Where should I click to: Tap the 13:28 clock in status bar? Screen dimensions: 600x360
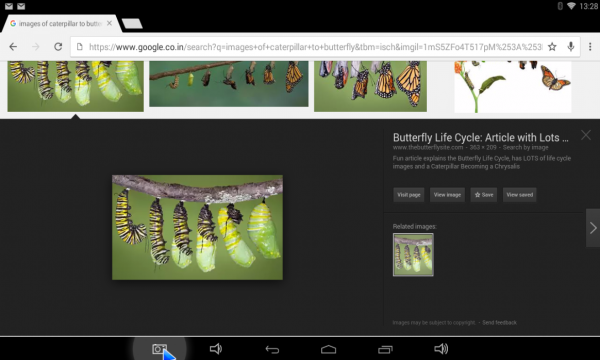pos(589,6)
